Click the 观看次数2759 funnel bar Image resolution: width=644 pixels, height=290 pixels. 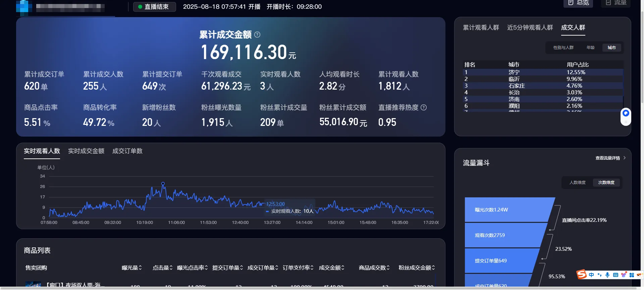pyautogui.click(x=506, y=235)
